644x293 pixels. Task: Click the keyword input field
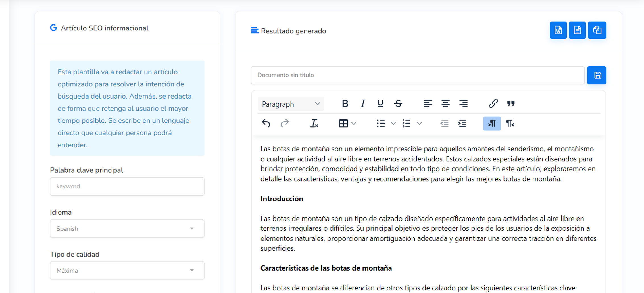coord(127,186)
